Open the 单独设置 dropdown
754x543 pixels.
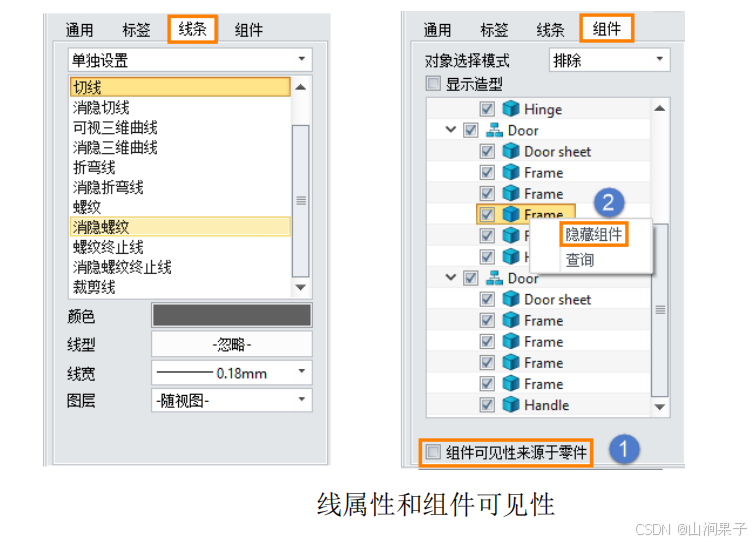[190, 60]
